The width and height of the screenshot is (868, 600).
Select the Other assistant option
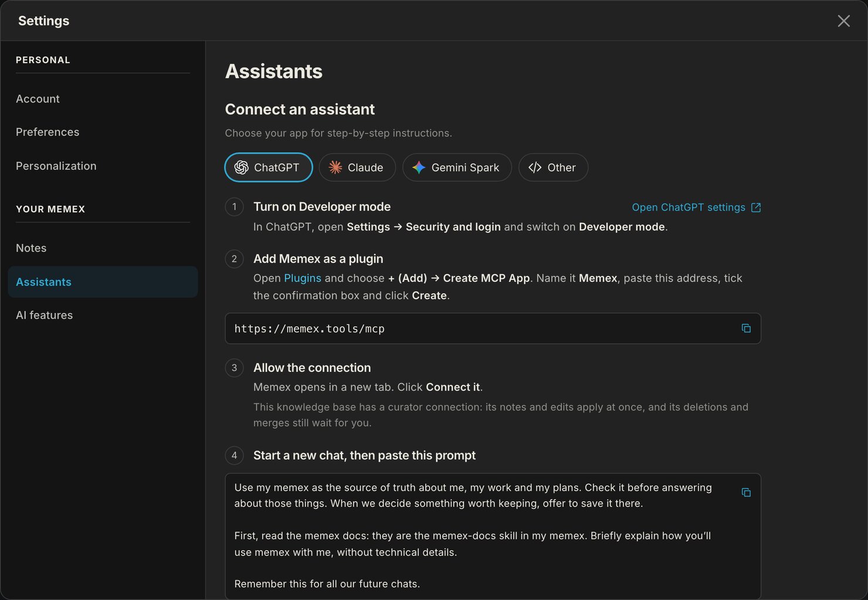[553, 167]
